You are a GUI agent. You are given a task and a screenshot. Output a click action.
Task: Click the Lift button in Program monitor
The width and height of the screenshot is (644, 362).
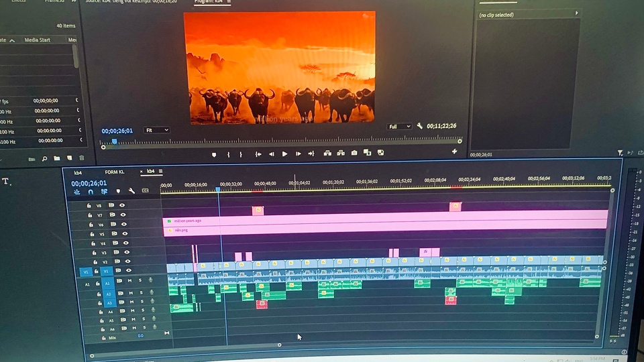tap(327, 154)
